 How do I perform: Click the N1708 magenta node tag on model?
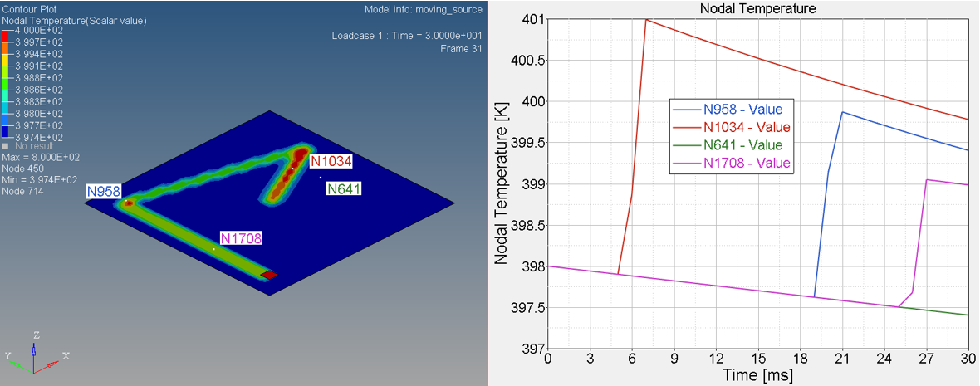[x=241, y=239]
